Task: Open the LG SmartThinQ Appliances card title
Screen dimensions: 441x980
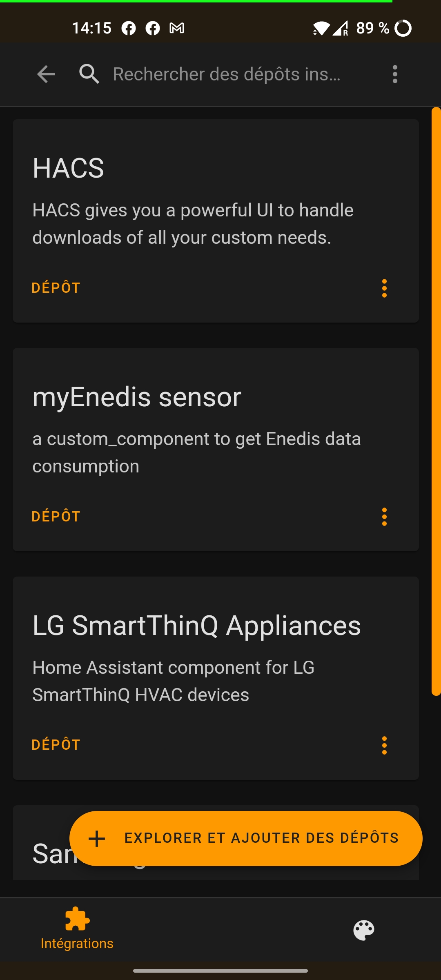Action: point(196,626)
